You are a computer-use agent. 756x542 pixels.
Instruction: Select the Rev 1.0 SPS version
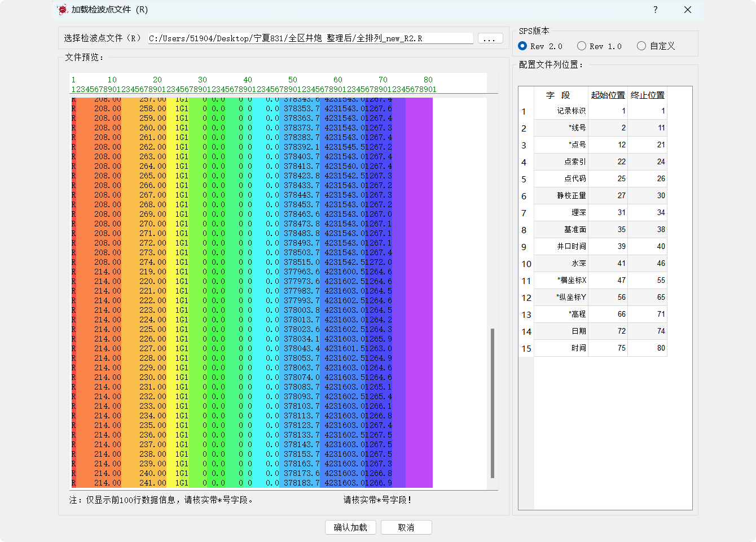(x=582, y=46)
